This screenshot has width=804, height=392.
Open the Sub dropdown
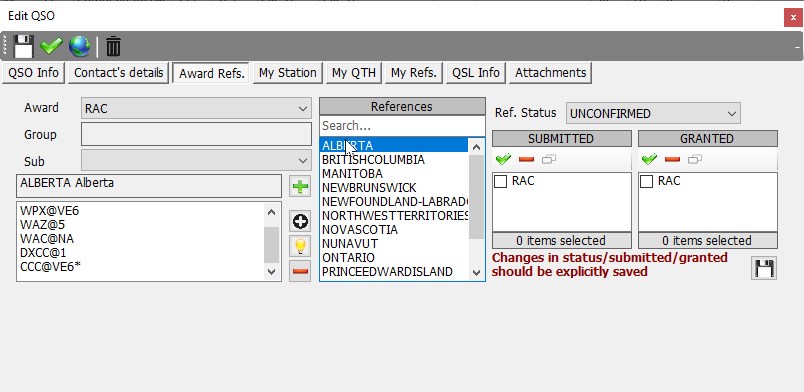tap(196, 161)
